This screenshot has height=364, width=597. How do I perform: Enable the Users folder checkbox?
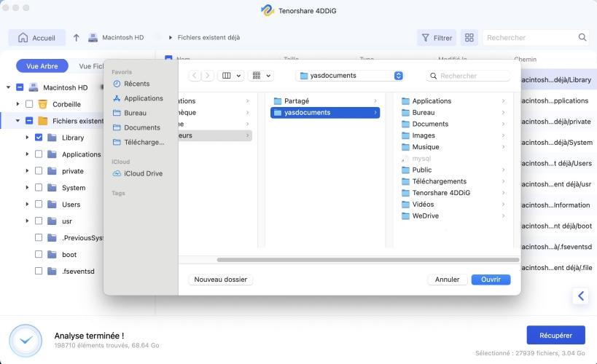[38, 205]
